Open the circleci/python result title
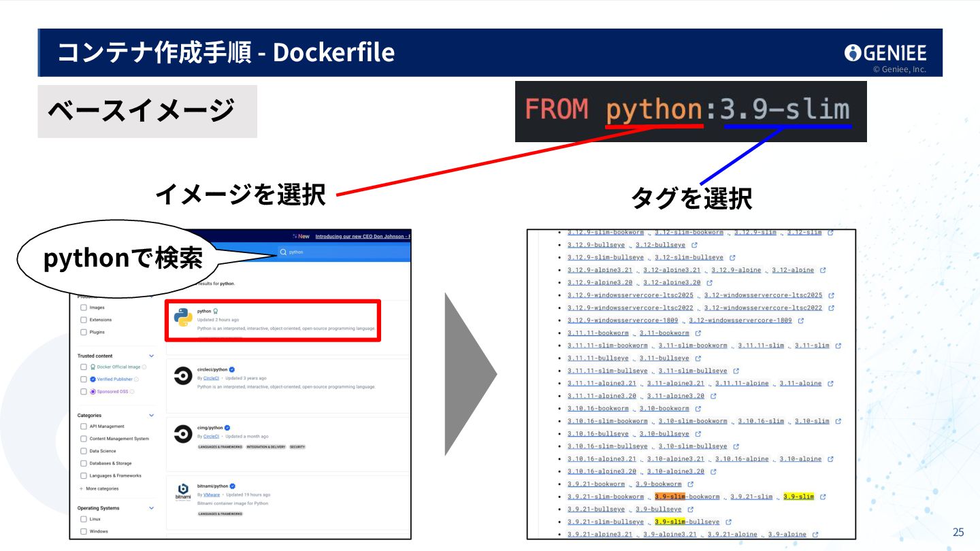Screen dimensions: 980x551 (212, 369)
